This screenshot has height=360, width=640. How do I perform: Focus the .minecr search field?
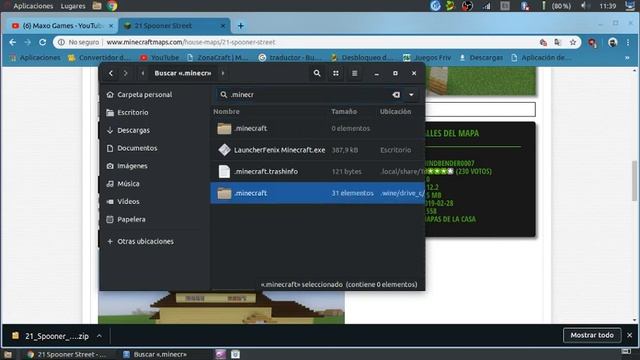point(308,95)
